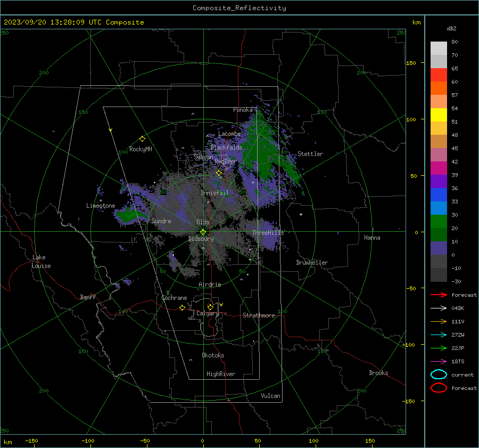Image resolution: width=479 pixels, height=448 pixels.
Task: Click the yellow diamond marker near Cochrane
Action: [183, 307]
